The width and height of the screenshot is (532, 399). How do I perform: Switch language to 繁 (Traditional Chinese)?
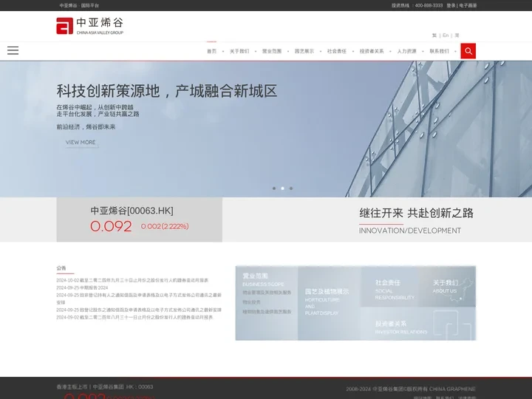[x=434, y=35]
